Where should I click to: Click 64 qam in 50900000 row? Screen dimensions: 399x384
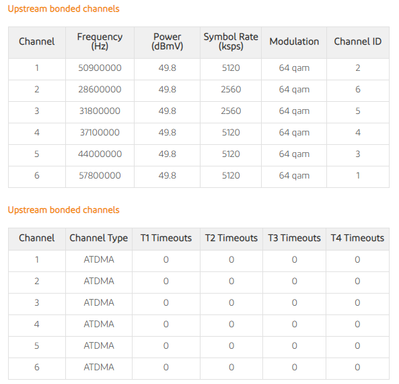pyautogui.click(x=294, y=68)
